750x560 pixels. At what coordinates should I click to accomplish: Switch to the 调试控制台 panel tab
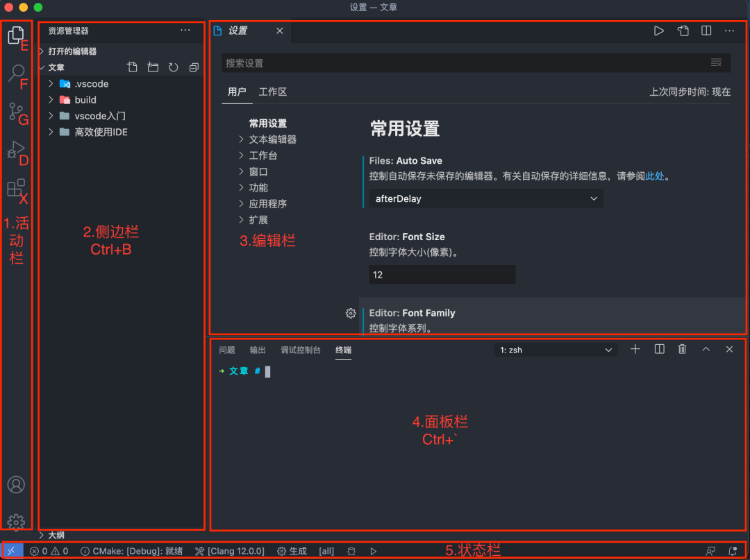pos(301,350)
